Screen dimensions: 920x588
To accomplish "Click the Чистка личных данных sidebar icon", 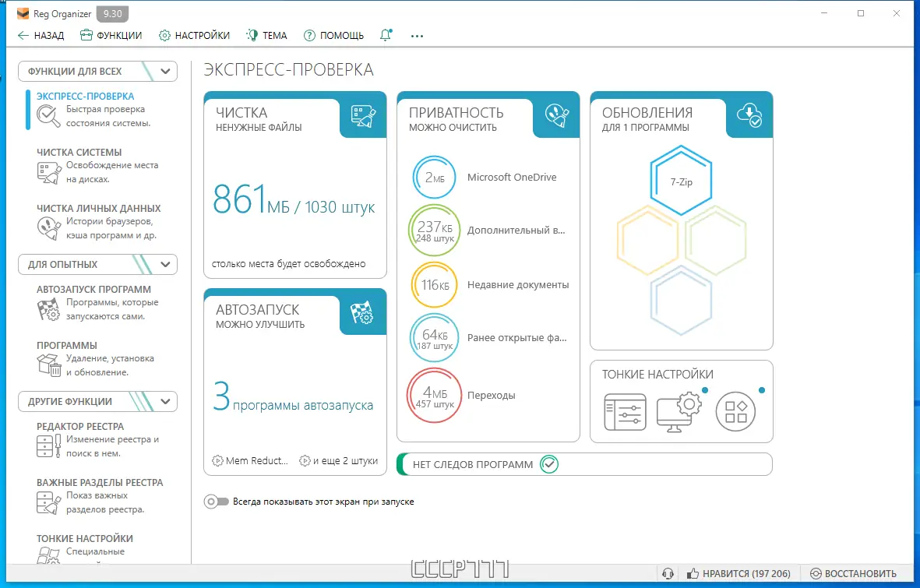I will pos(49,228).
